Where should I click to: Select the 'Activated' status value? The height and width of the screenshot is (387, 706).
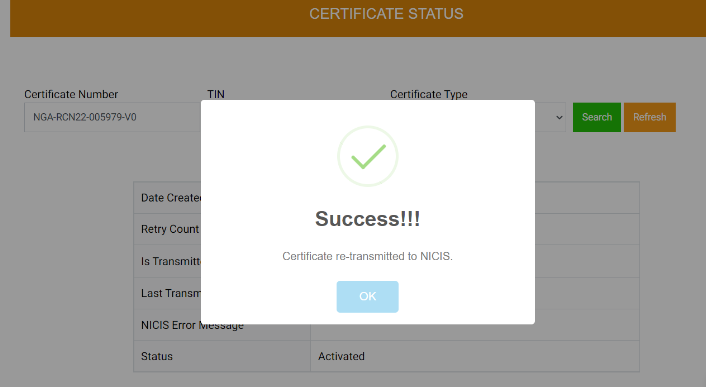(341, 356)
